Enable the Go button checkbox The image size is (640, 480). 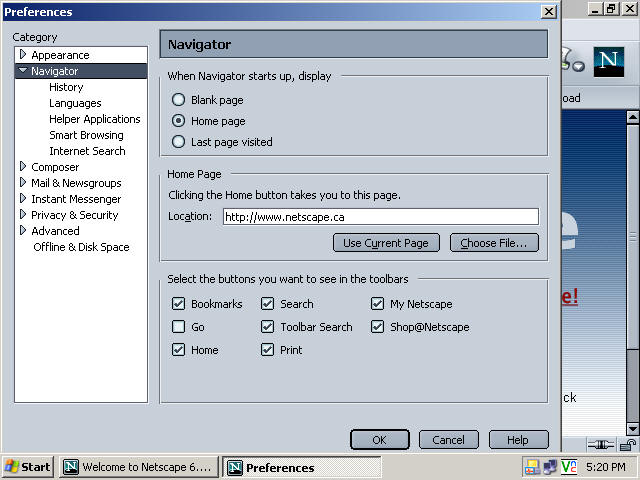pos(178,327)
